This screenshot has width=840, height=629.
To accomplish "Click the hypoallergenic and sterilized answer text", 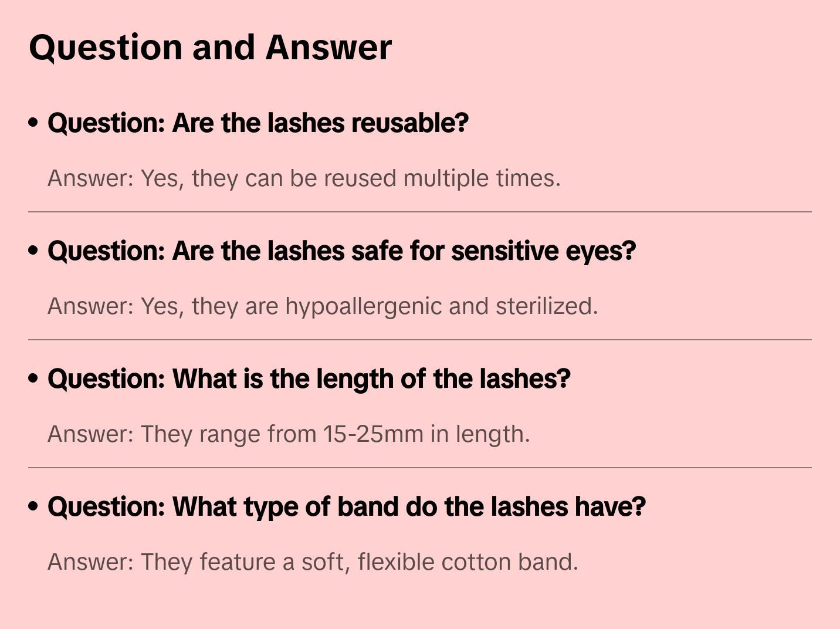I will pos(323,306).
